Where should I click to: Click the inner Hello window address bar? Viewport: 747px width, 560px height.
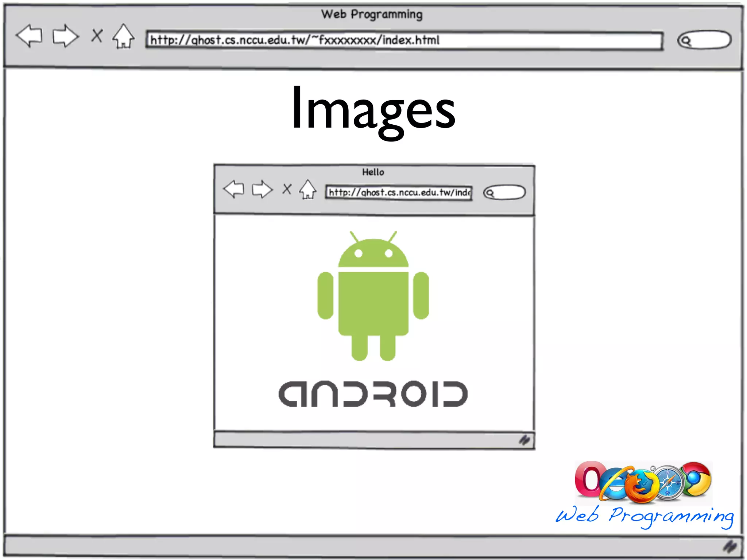399,192
